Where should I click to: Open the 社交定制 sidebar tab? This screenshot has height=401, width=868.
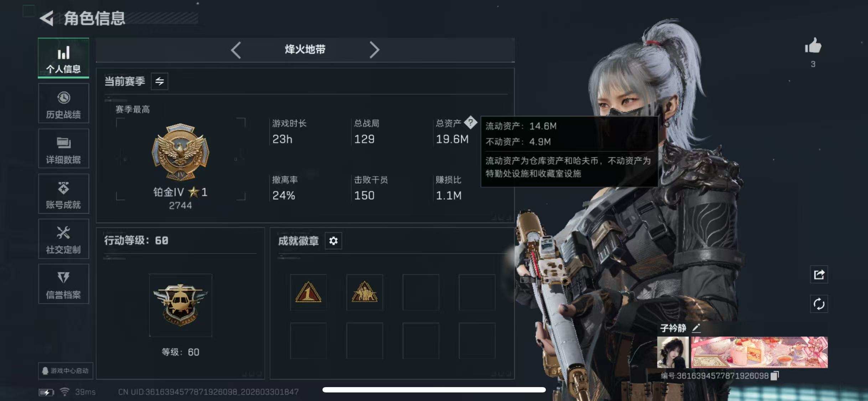63,239
